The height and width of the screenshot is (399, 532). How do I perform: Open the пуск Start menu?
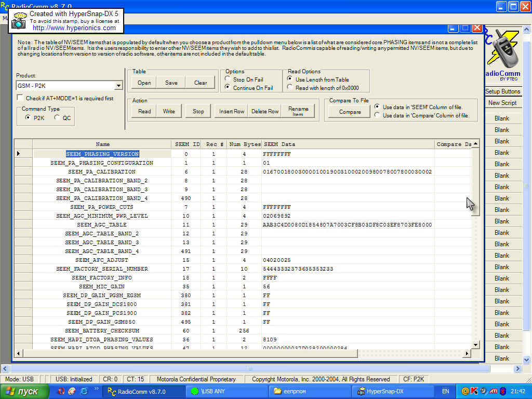tap(24, 391)
